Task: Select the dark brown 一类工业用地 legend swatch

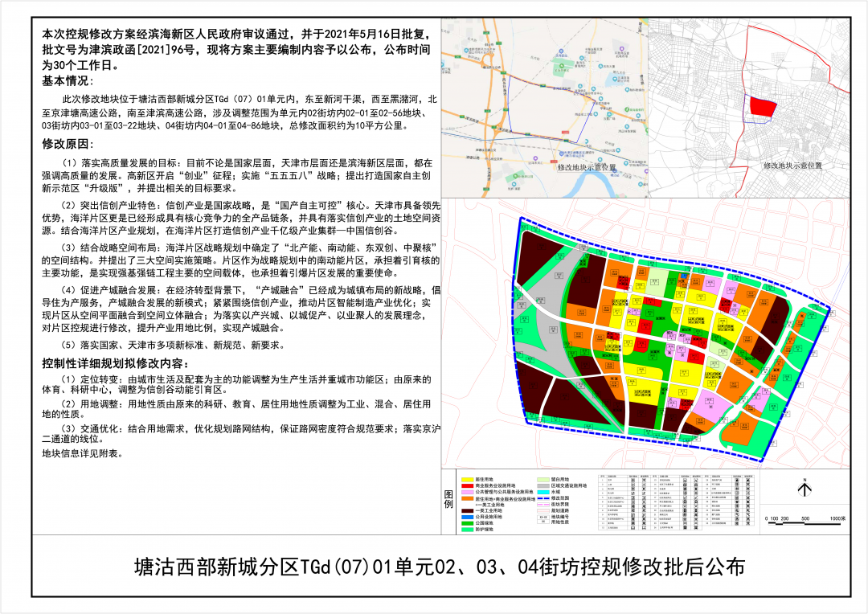Action: (467, 510)
